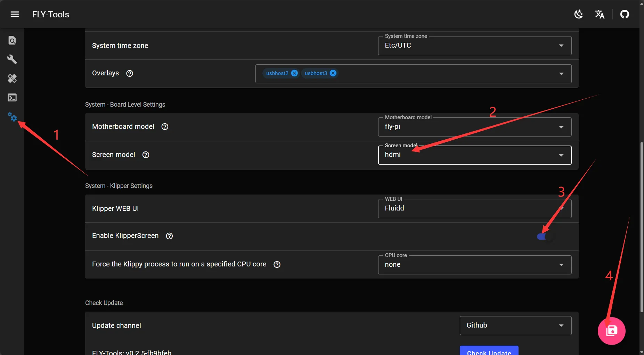Remove the usbhost2 overlay chip

point(294,73)
